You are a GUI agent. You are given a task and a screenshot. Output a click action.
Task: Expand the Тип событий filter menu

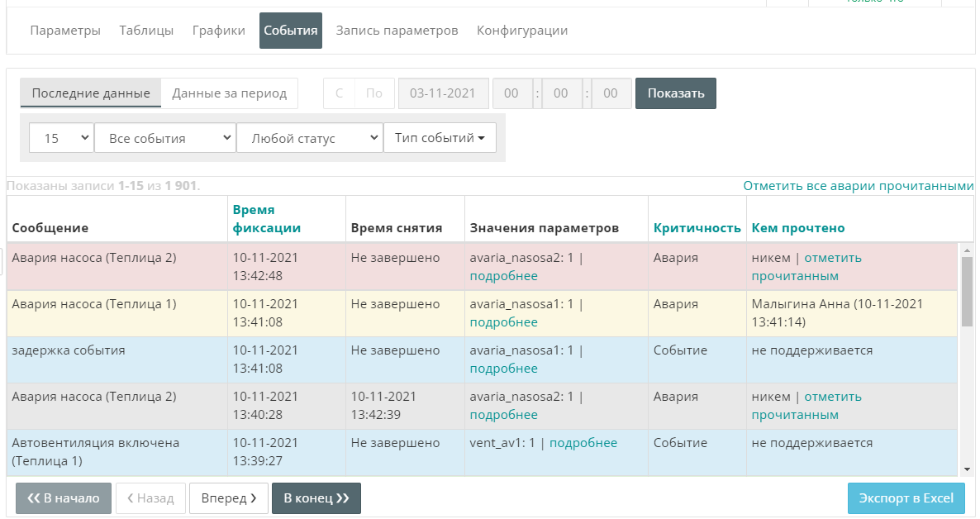coord(440,138)
